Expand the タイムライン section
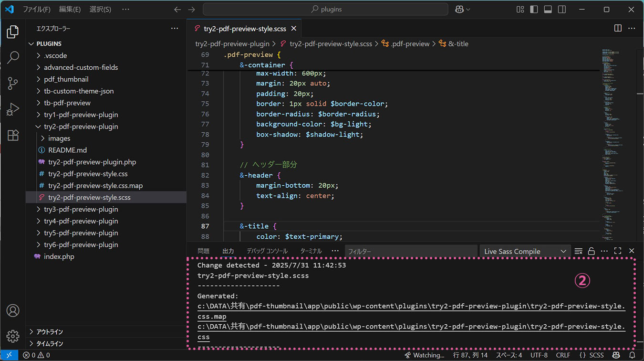The height and width of the screenshot is (361, 644). click(106, 344)
